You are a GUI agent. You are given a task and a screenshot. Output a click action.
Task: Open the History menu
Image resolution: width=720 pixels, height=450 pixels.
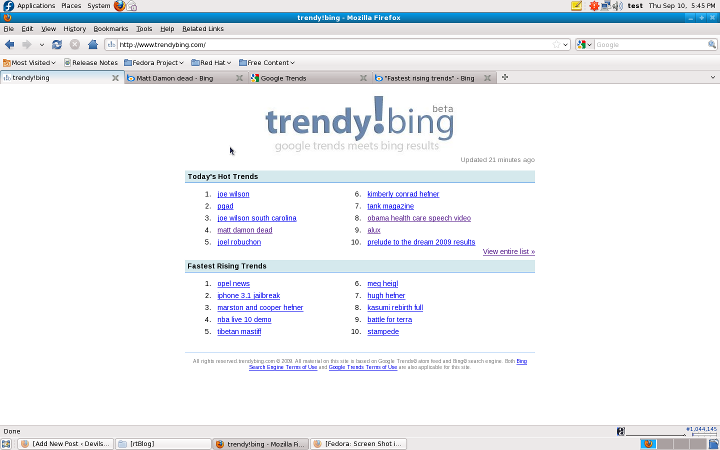(74, 28)
